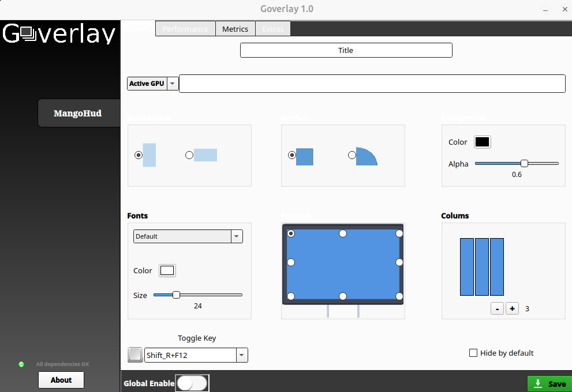The height and width of the screenshot is (392, 572).
Task: Click the Active GPU label button
Action: [x=147, y=84]
